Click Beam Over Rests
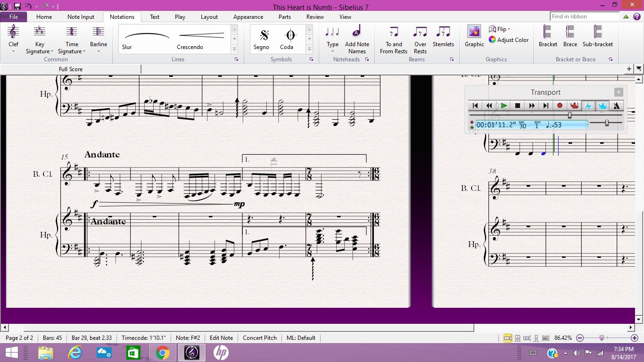Image resolution: width=644 pixels, height=362 pixels. point(420,39)
